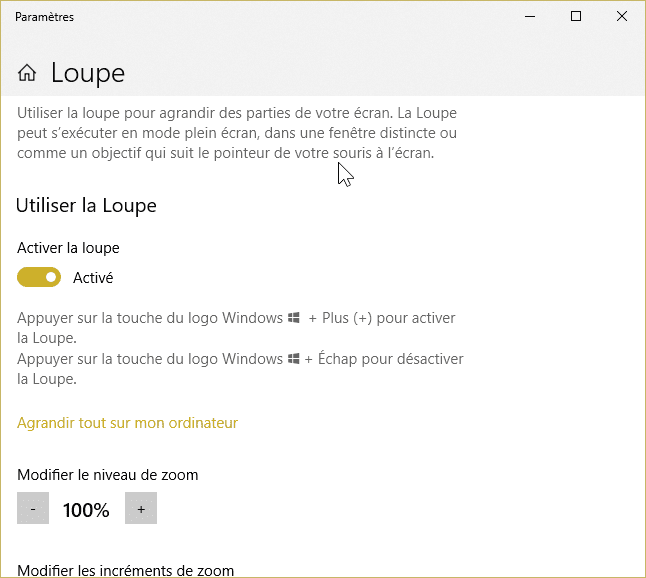The width and height of the screenshot is (646, 578).
Task: Turn off the Activer la loupe switch
Action: click(39, 277)
